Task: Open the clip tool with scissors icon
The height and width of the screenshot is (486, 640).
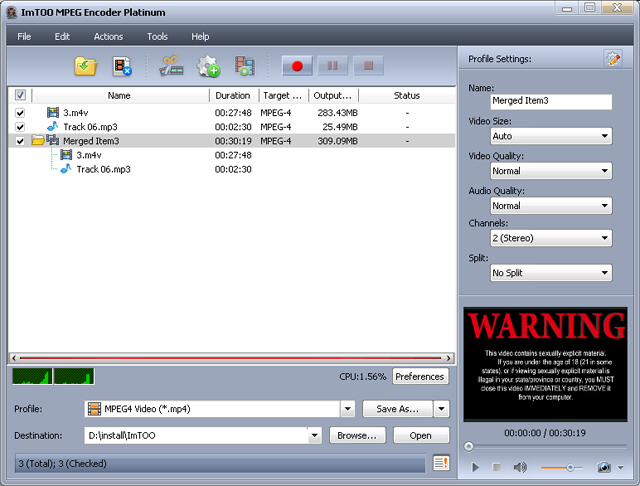Action: pos(172,67)
